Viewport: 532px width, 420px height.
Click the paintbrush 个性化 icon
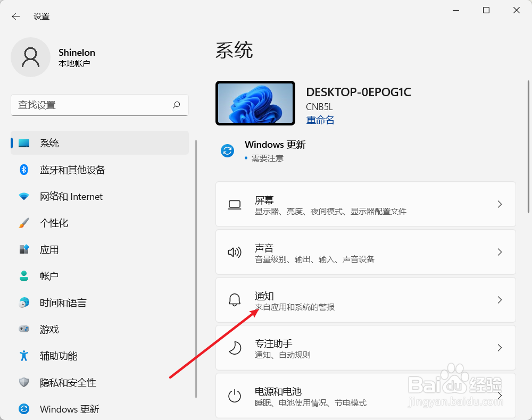pos(24,223)
